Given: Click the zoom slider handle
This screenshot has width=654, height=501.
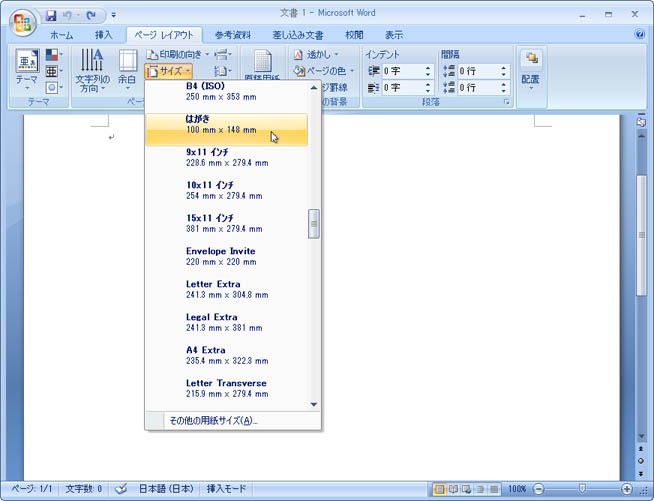Looking at the screenshot, I should point(581,489).
